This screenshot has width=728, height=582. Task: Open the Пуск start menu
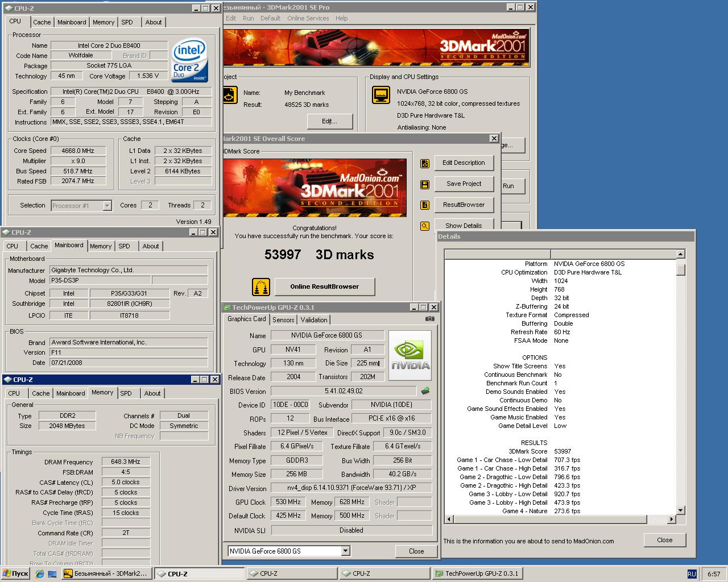point(15,574)
